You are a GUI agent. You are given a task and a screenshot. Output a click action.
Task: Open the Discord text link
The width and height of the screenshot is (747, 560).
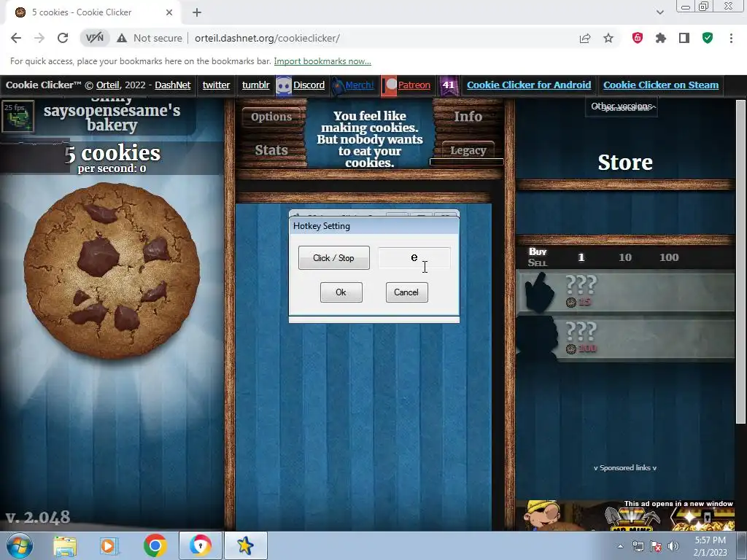point(309,85)
